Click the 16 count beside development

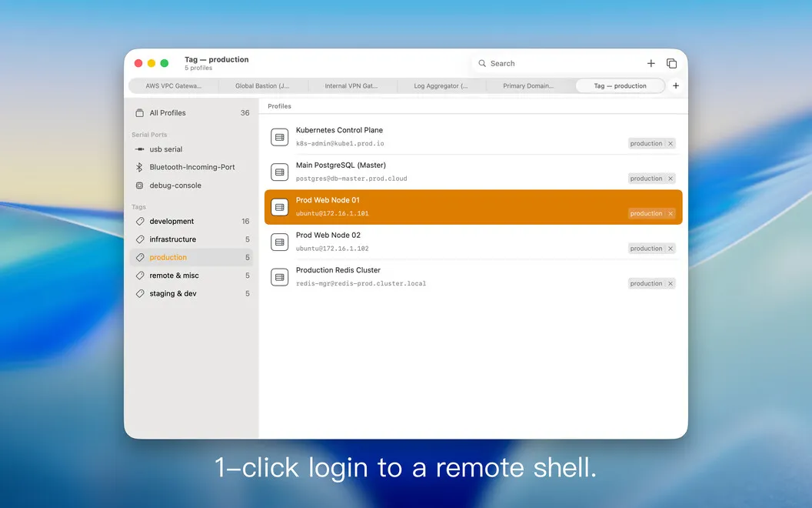(245, 221)
